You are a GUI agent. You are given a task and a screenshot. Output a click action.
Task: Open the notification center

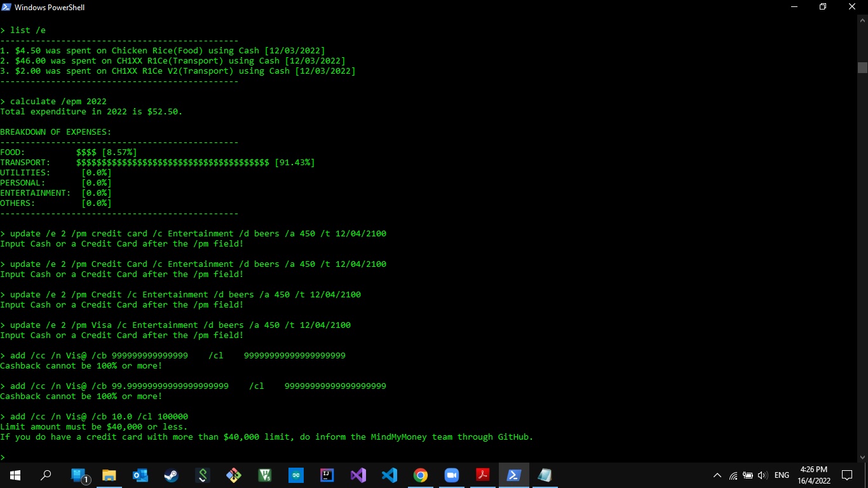(x=847, y=475)
